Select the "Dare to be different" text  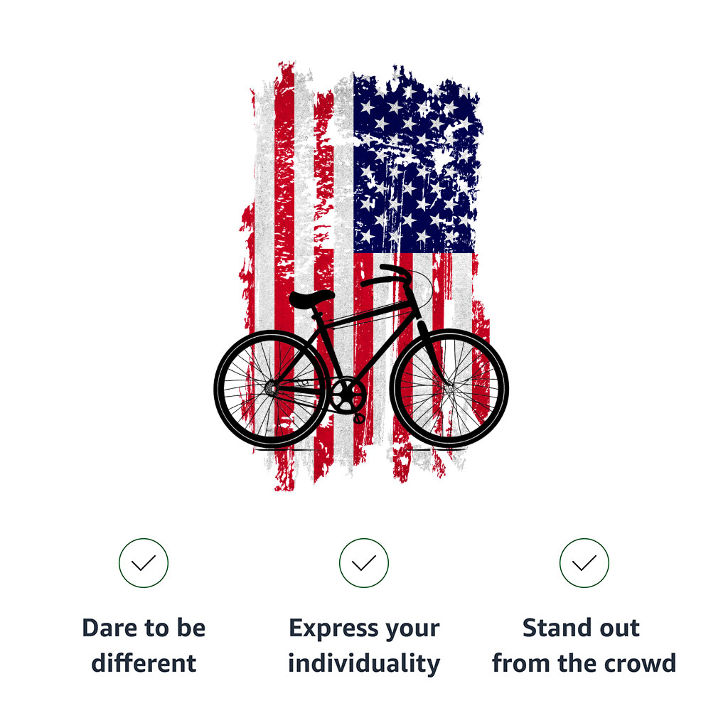point(144,646)
